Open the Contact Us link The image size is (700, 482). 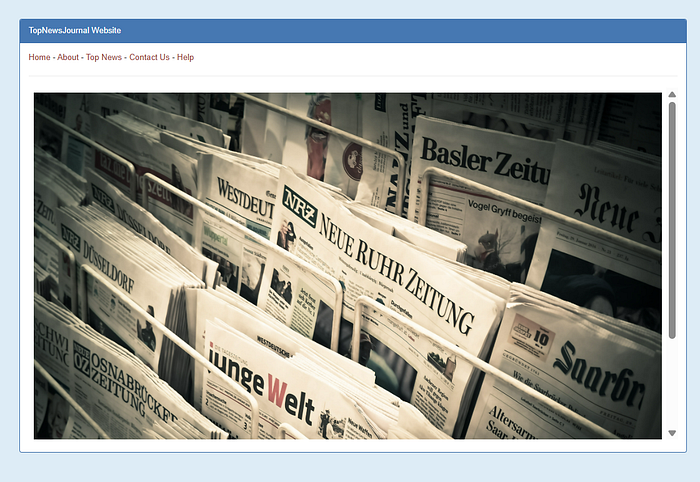pyautogui.click(x=150, y=57)
